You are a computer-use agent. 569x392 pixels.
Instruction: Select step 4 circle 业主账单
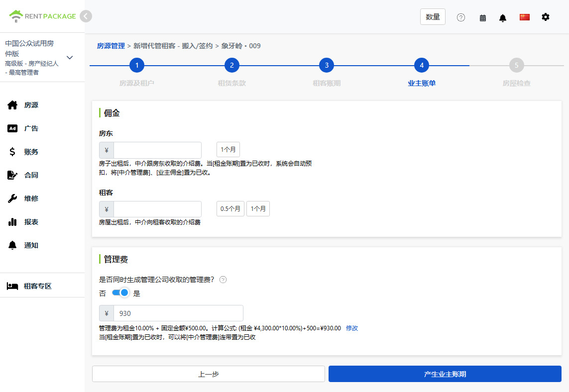(422, 65)
